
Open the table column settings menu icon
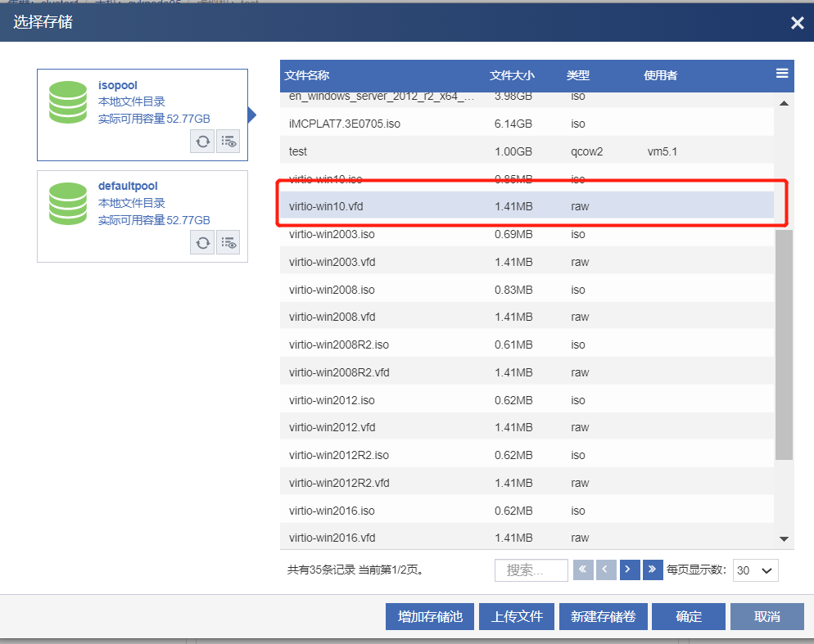click(x=781, y=74)
